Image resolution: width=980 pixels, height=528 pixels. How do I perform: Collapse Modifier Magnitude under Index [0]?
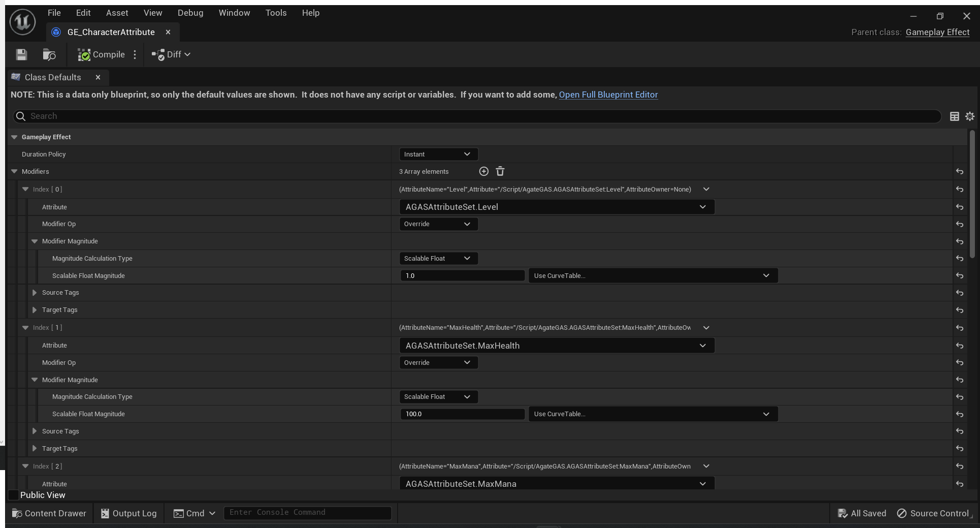[35, 241]
